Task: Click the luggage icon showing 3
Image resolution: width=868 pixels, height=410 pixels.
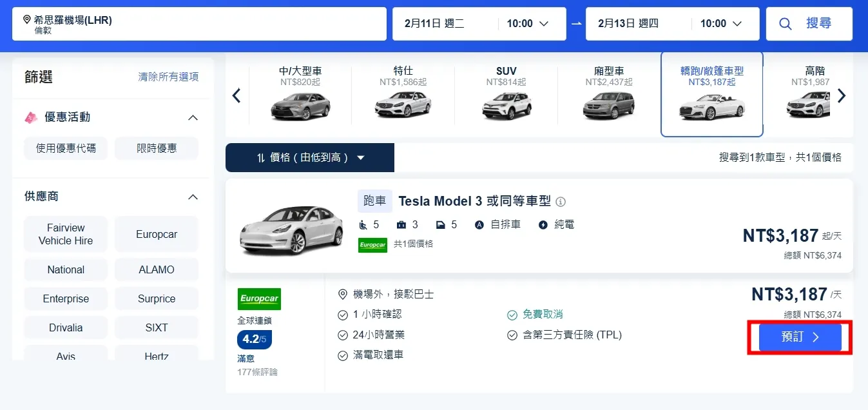Action: [x=401, y=225]
